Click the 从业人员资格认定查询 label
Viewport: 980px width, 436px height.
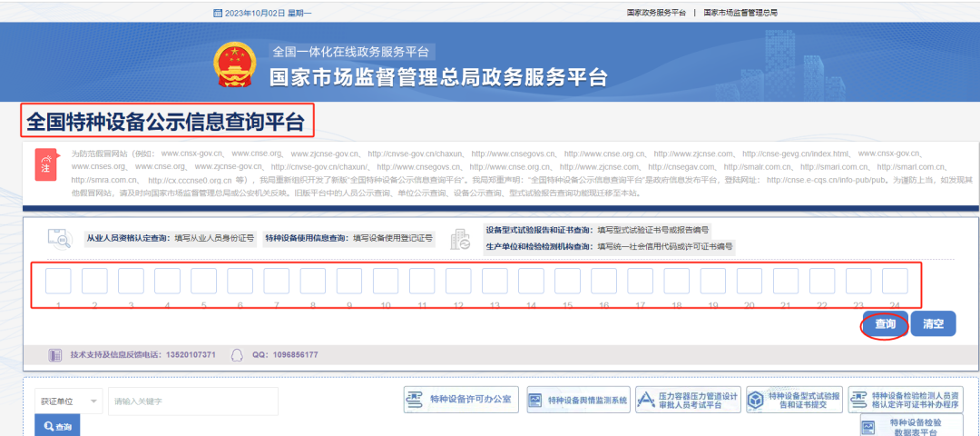pyautogui.click(x=128, y=238)
